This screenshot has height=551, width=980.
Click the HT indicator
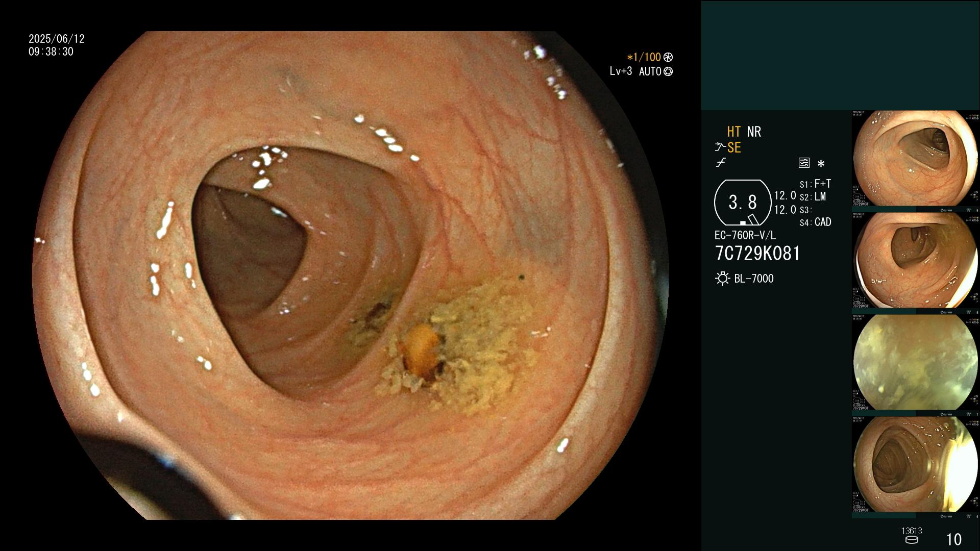pyautogui.click(x=733, y=132)
